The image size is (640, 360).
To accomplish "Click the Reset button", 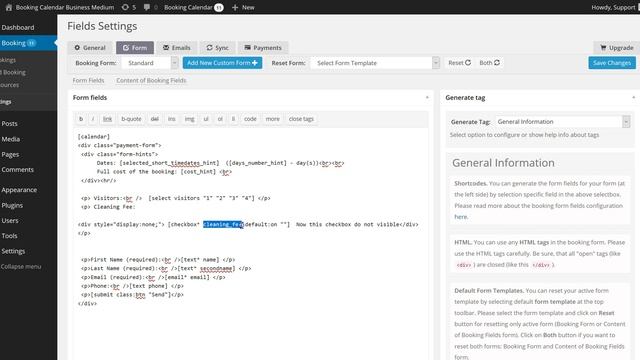I will [459, 63].
